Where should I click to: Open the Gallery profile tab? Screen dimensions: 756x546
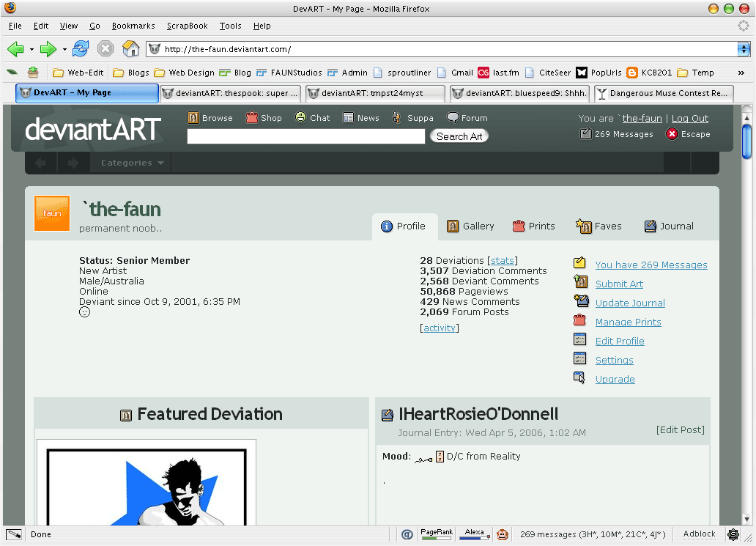[470, 226]
